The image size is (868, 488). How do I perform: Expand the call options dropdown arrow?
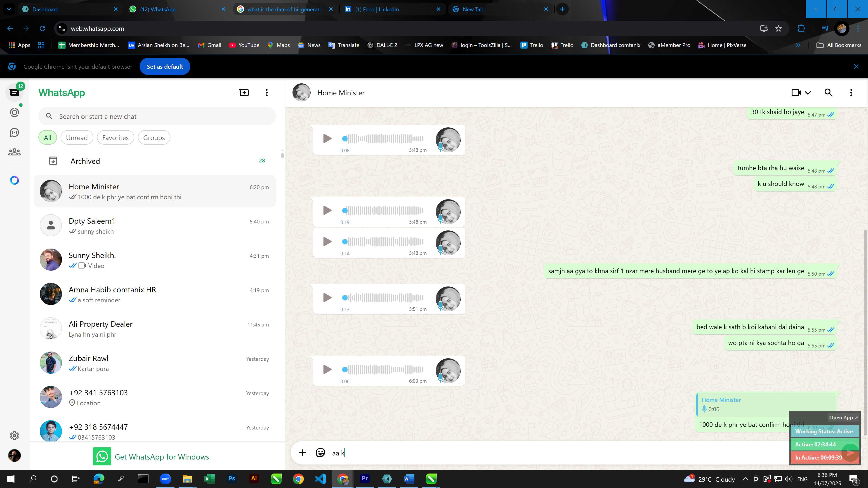tap(808, 93)
